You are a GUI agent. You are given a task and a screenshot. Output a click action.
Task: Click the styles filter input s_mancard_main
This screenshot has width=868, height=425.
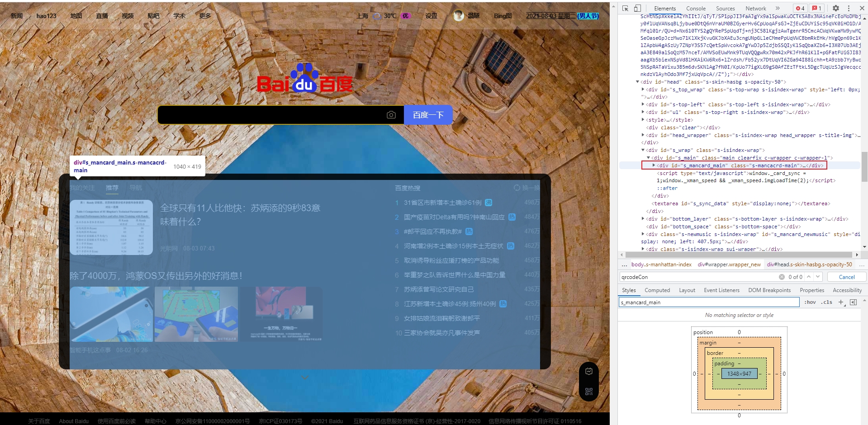pyautogui.click(x=709, y=302)
